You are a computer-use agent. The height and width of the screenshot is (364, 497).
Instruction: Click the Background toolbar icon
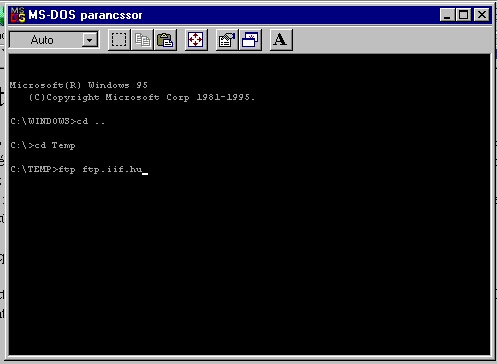coord(250,40)
